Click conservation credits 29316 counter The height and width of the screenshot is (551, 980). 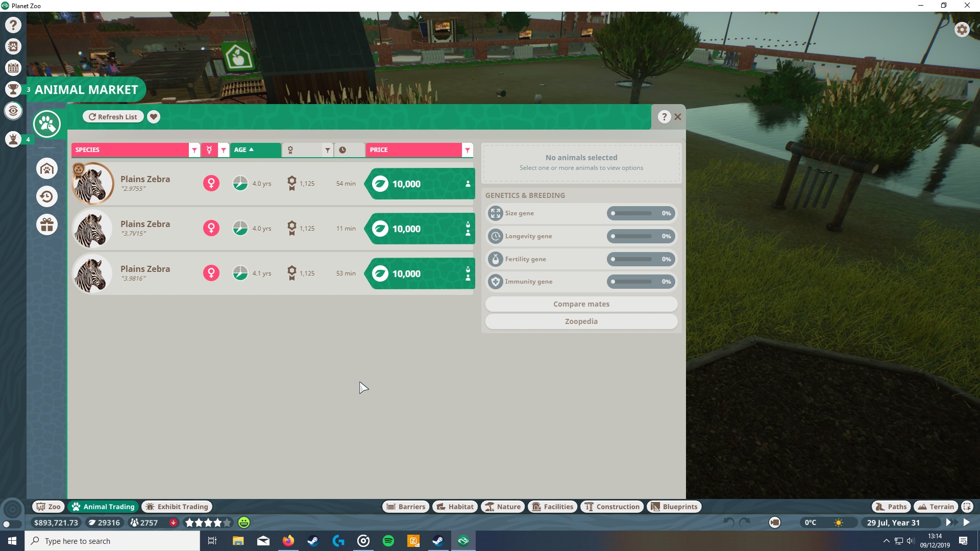tap(105, 522)
